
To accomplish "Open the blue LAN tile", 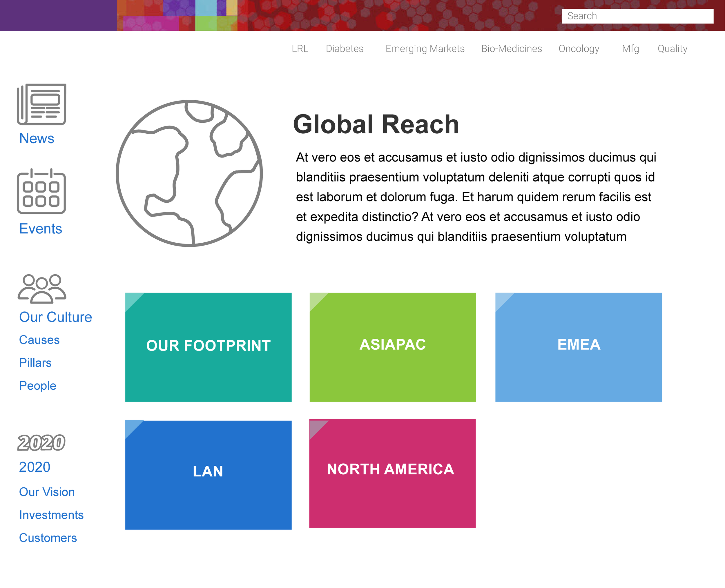I will (208, 475).
